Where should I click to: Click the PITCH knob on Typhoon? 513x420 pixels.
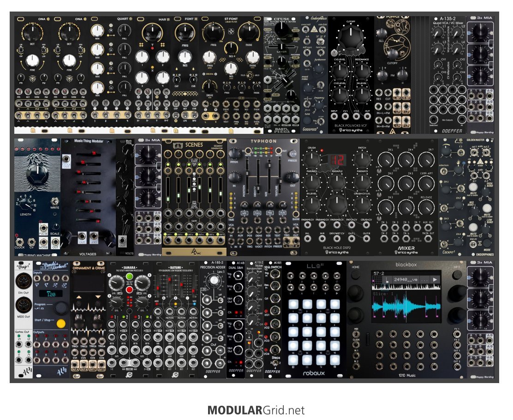coord(234,153)
